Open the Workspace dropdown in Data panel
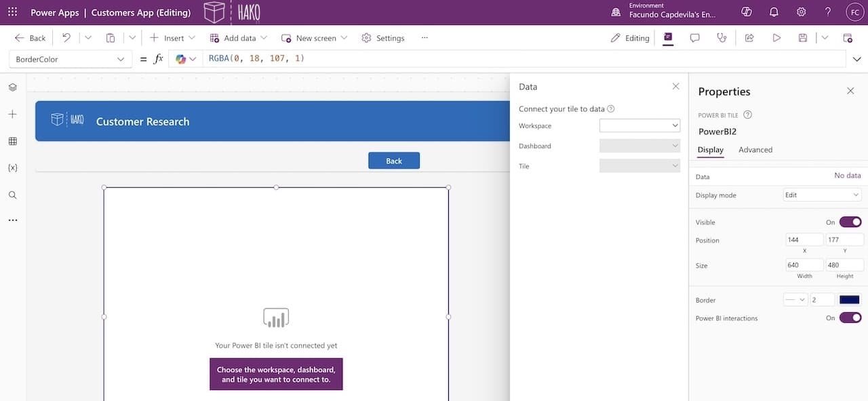This screenshot has width=868, height=401. click(x=638, y=125)
